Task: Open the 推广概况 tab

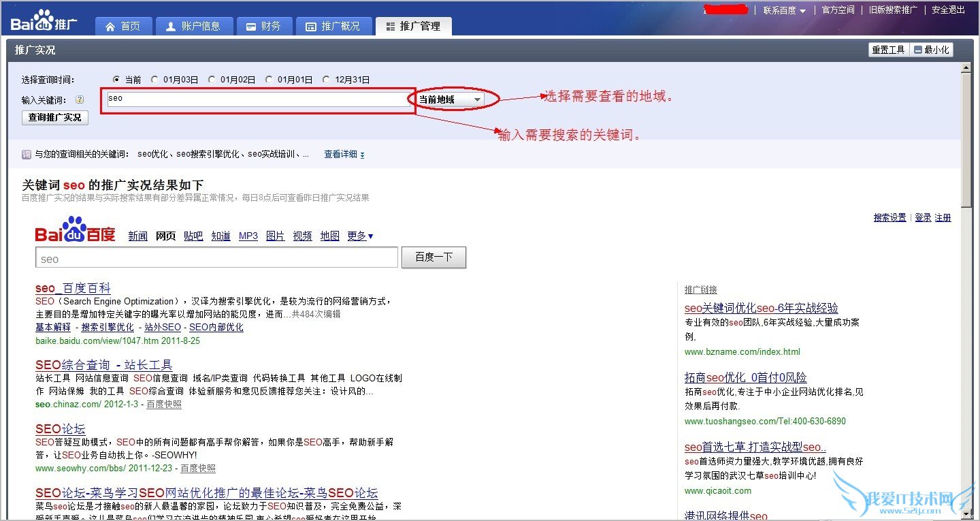Action: 333,26
